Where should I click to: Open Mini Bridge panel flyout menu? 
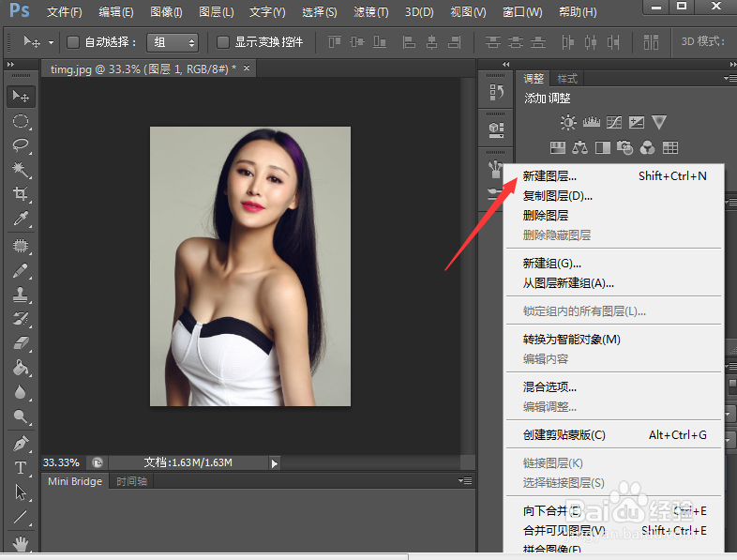tap(465, 480)
